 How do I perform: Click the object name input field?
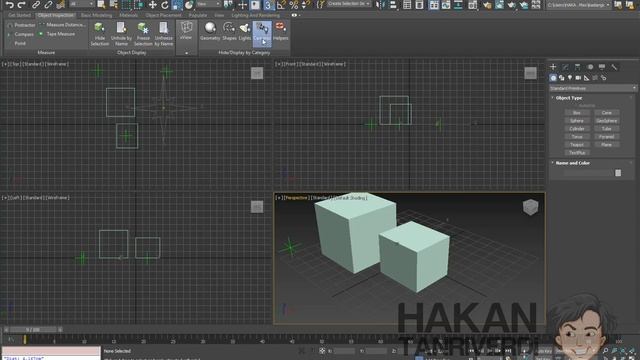tap(588, 173)
